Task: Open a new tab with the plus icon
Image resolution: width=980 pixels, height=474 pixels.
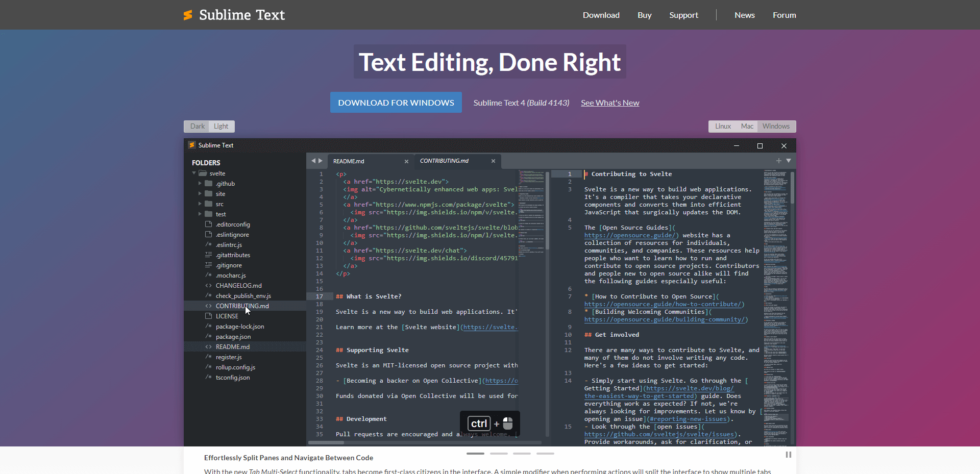Action: [x=778, y=160]
